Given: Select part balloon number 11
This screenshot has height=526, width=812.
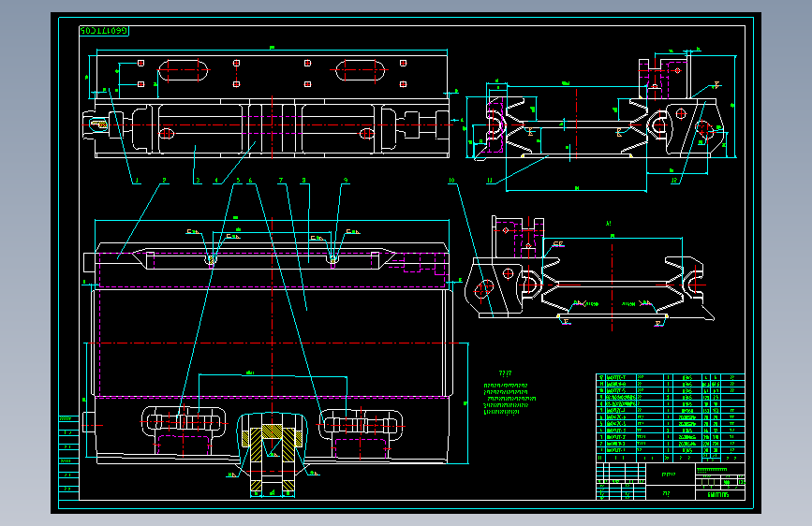Looking at the screenshot, I should coord(490,181).
